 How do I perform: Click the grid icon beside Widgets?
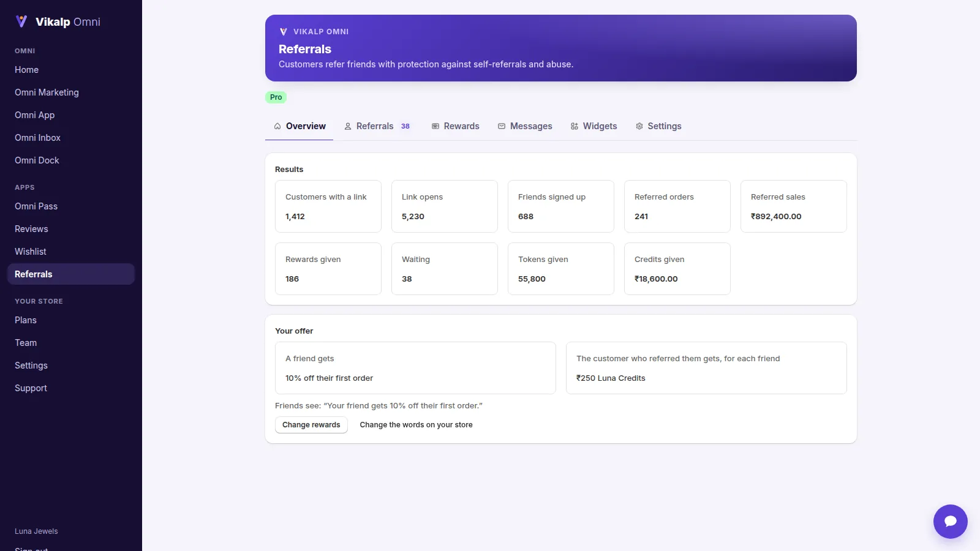click(575, 126)
